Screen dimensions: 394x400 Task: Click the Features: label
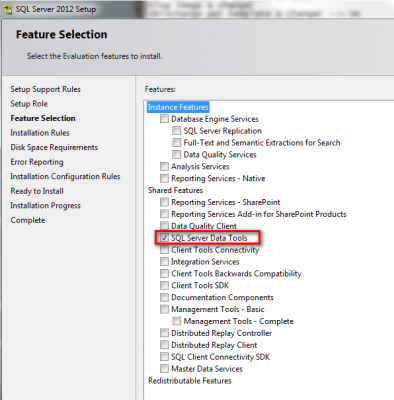pos(160,89)
